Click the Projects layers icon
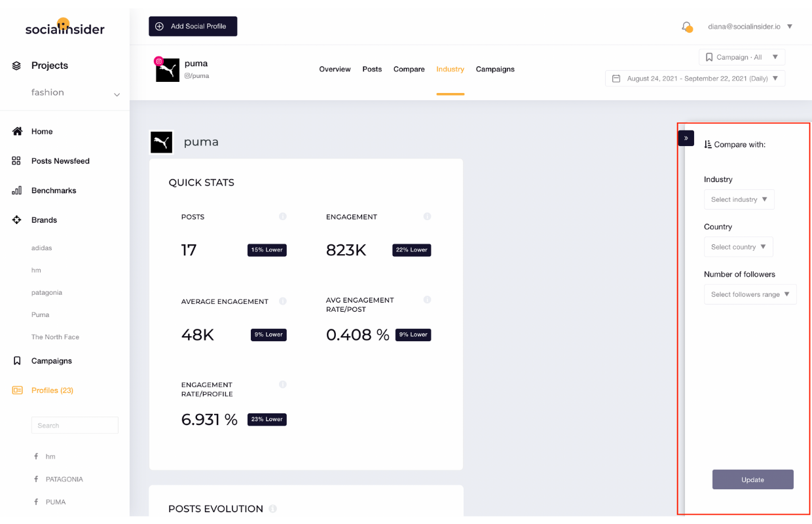The image size is (812, 524). click(x=17, y=65)
